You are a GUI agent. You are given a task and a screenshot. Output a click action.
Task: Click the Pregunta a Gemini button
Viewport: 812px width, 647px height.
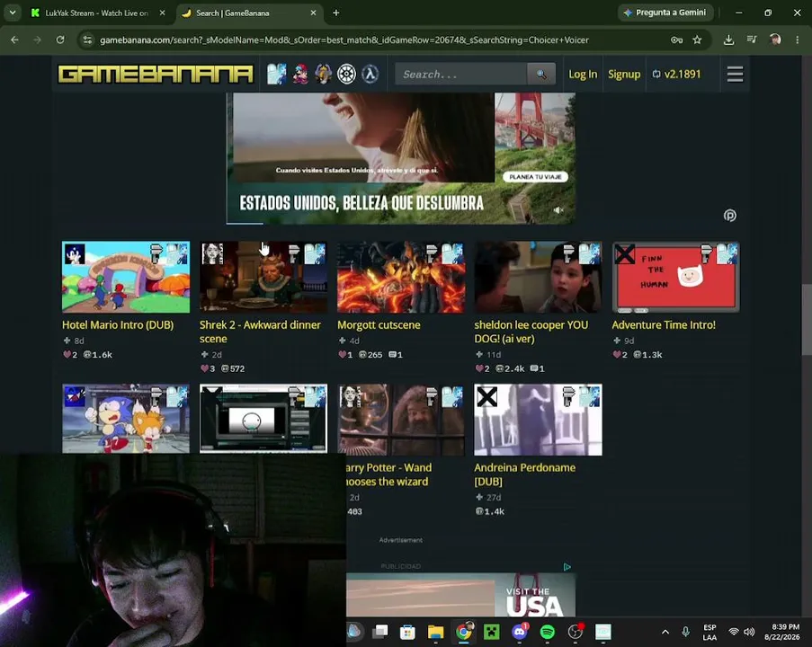tap(665, 13)
